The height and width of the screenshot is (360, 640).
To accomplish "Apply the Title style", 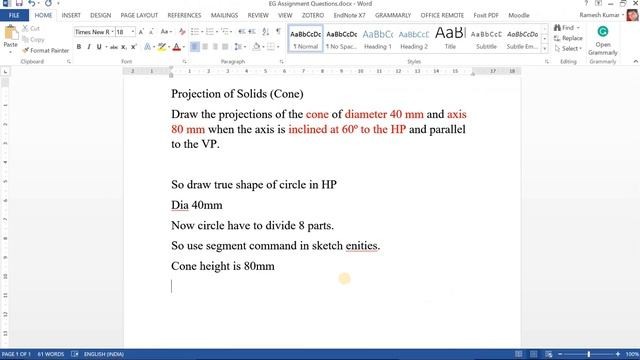I will coord(450,39).
